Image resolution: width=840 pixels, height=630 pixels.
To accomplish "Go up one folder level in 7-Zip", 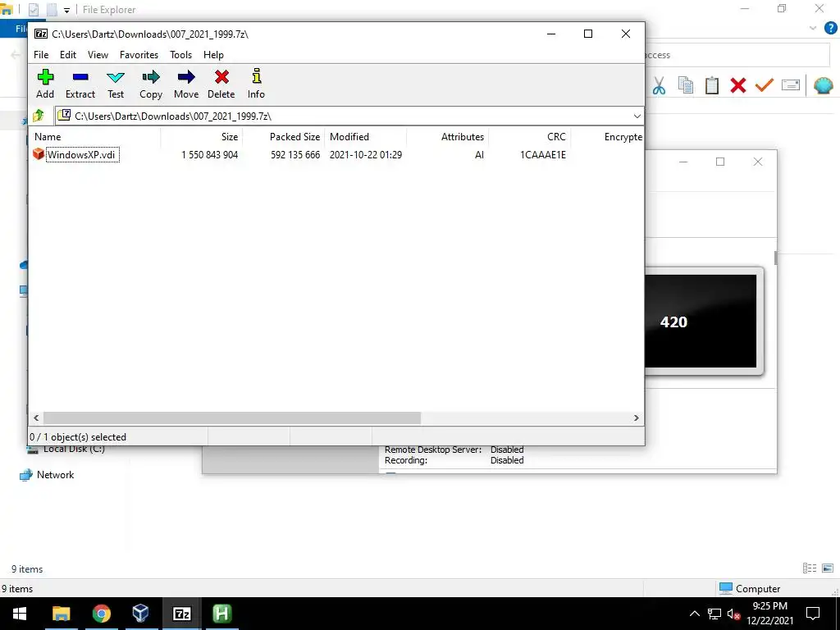I will [x=39, y=116].
